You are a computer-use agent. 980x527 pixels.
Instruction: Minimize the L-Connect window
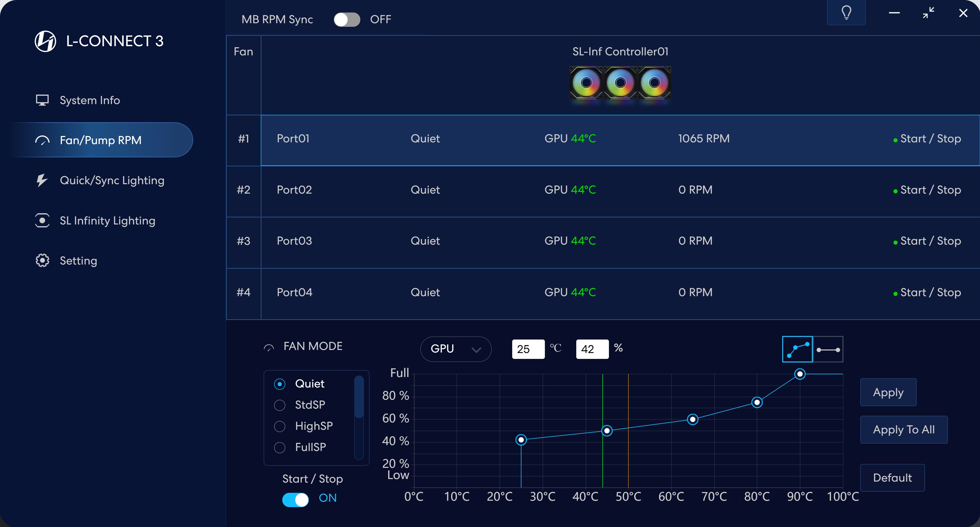(x=895, y=13)
